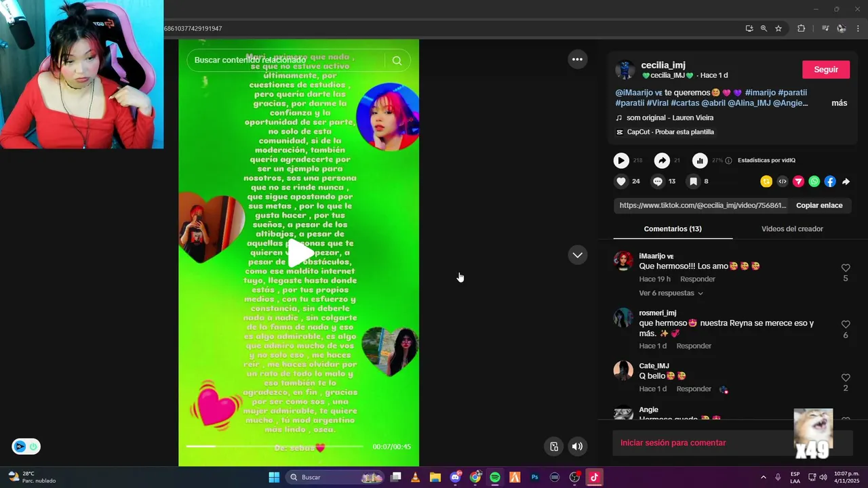The height and width of the screenshot is (488, 868).
Task: Play the paused TikTok video
Action: 300,253
